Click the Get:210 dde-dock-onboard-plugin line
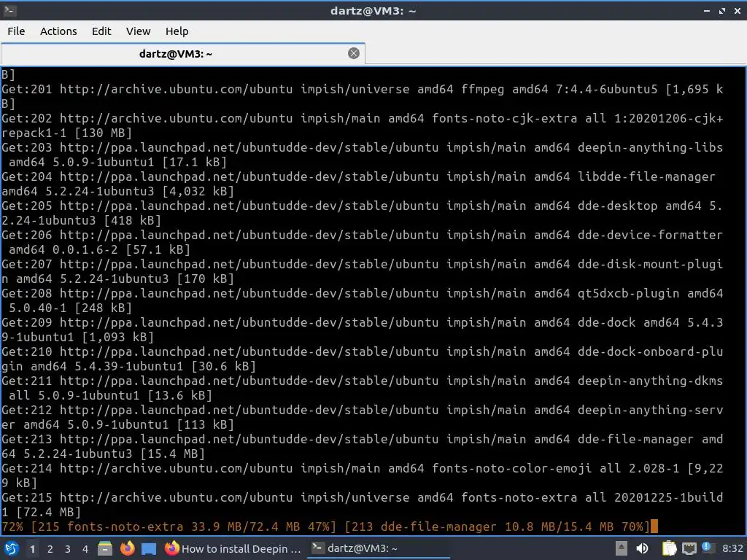Screen dimensions: 747x560 click(x=362, y=359)
